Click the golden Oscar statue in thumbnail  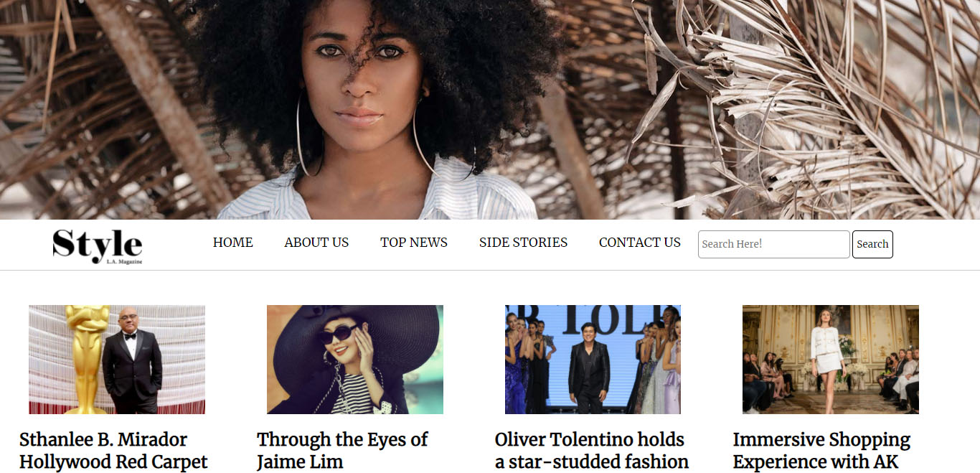click(x=85, y=359)
